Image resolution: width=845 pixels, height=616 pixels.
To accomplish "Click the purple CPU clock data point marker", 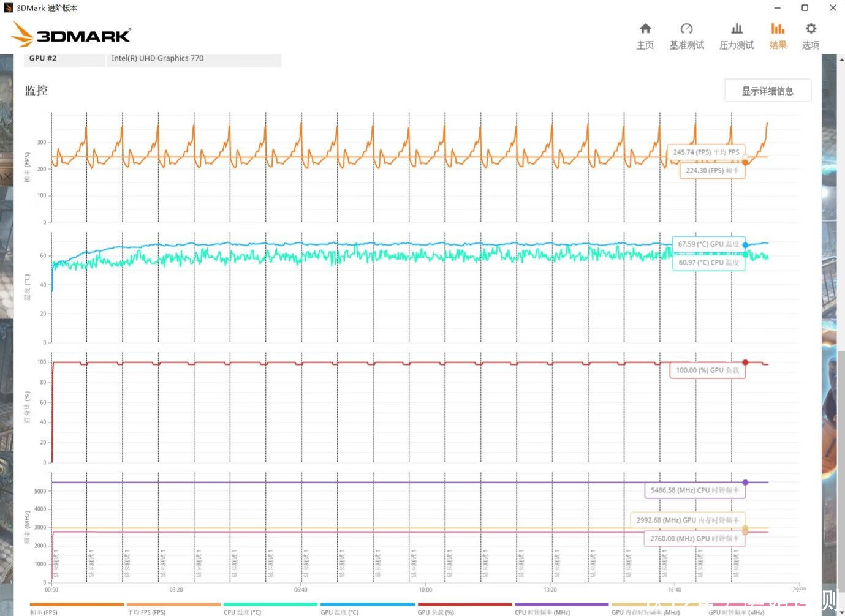I will [745, 483].
